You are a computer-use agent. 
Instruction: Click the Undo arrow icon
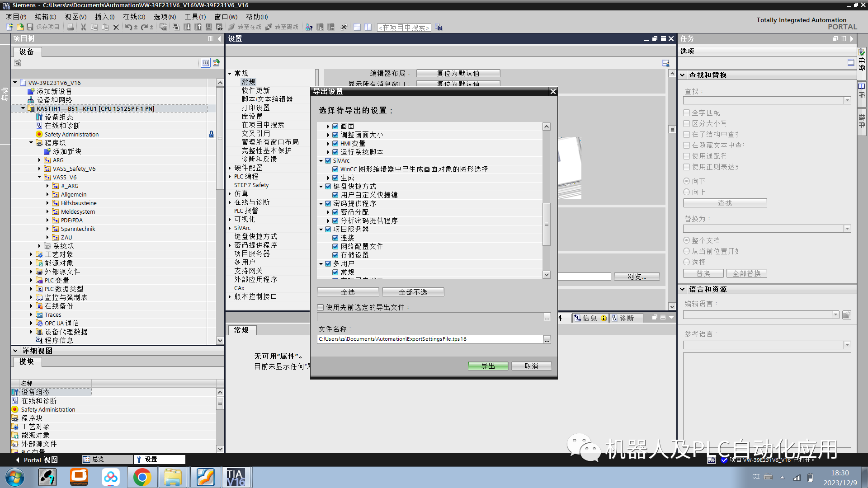[129, 27]
